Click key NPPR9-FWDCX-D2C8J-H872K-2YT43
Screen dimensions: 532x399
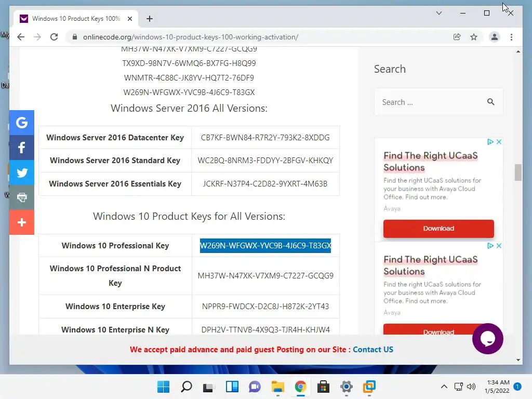coord(265,307)
